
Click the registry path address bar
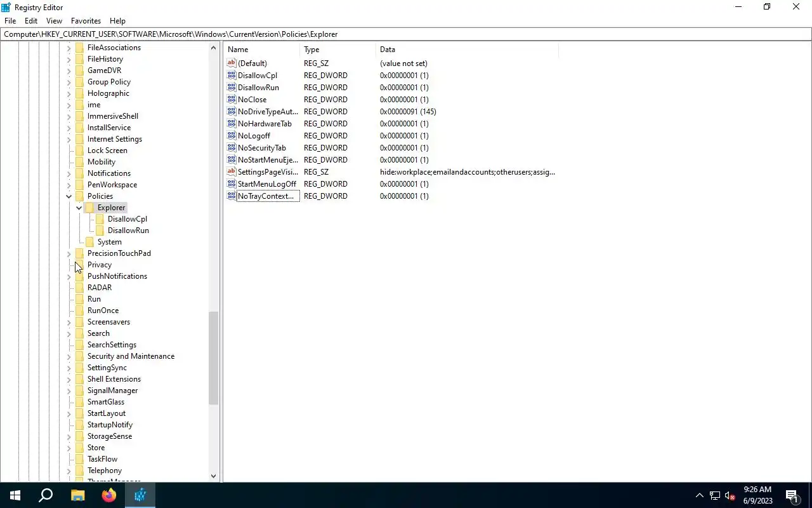pos(406,34)
